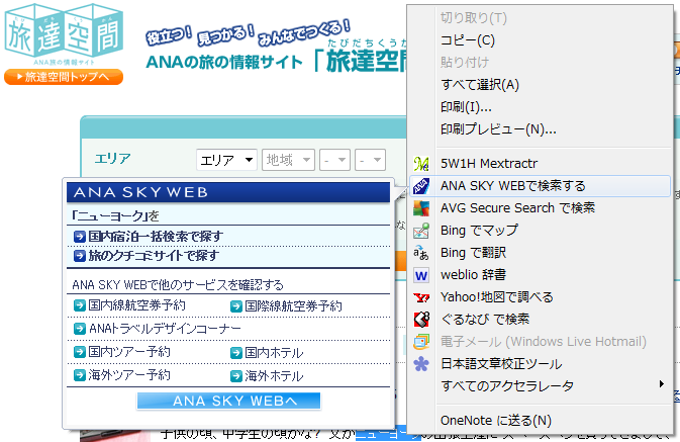Click the Yahoo! map icon

click(421, 298)
